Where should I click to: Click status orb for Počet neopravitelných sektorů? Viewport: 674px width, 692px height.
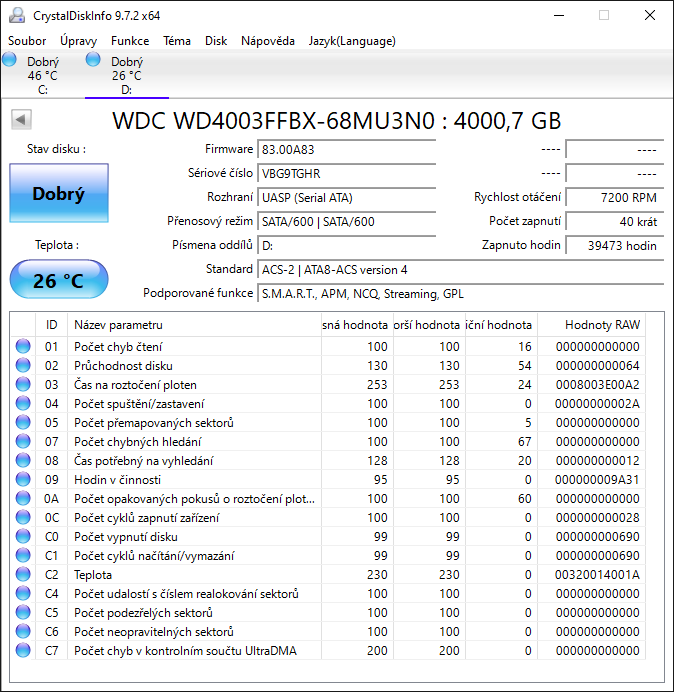click(x=23, y=631)
